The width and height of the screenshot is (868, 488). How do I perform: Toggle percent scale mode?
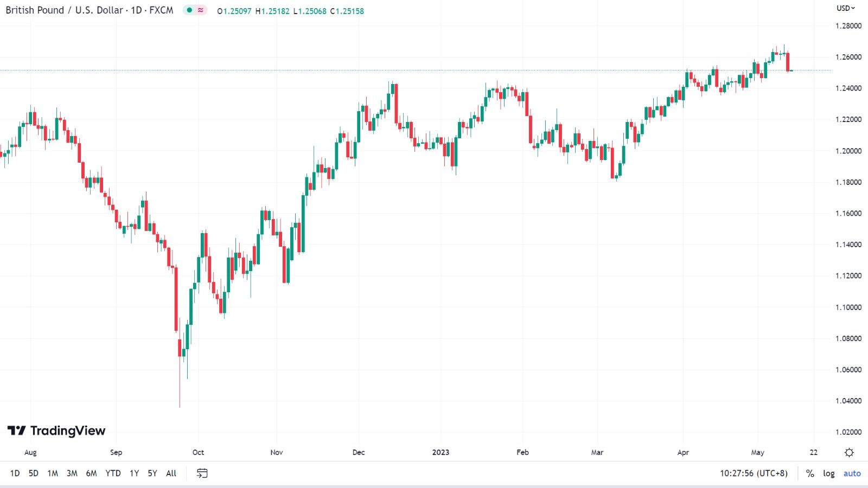click(x=810, y=473)
